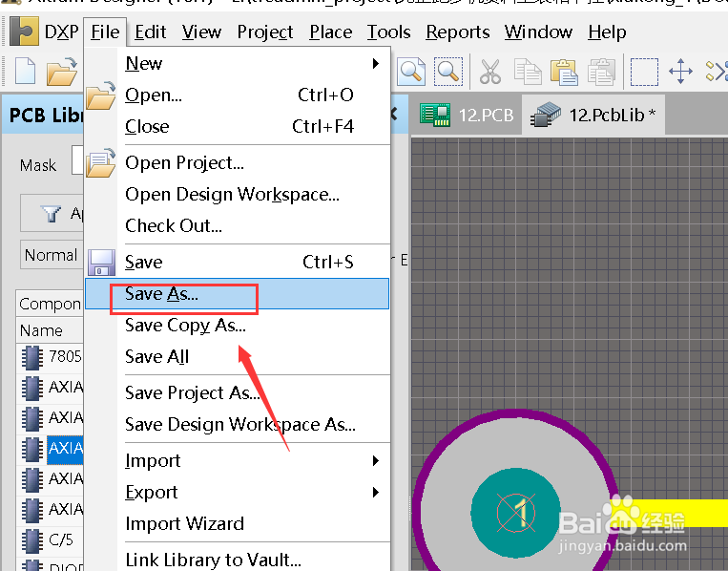The width and height of the screenshot is (728, 571).
Task: Click the new document toolbar icon
Action: 25,71
